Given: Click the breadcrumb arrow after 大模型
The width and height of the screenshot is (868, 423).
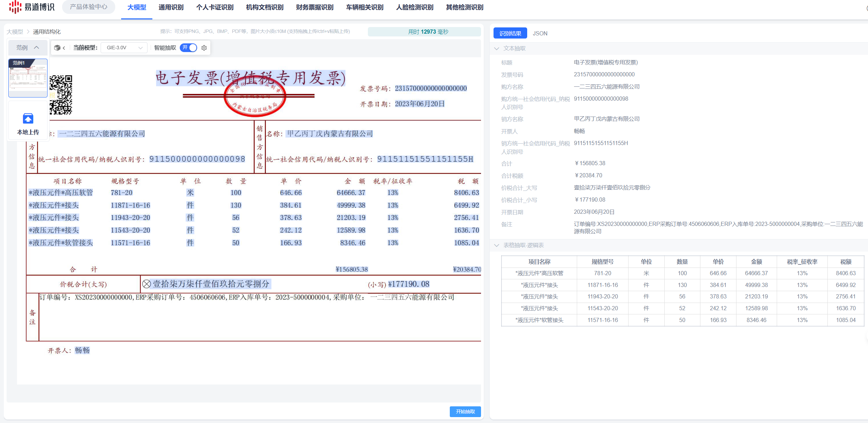Looking at the screenshot, I should click(x=28, y=32).
